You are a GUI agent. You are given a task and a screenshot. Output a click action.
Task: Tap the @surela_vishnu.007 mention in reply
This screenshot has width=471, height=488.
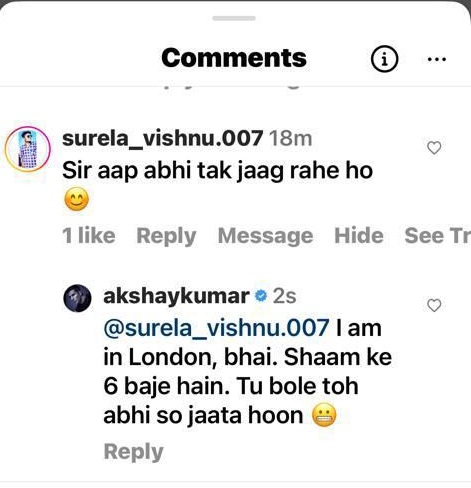pos(216,328)
